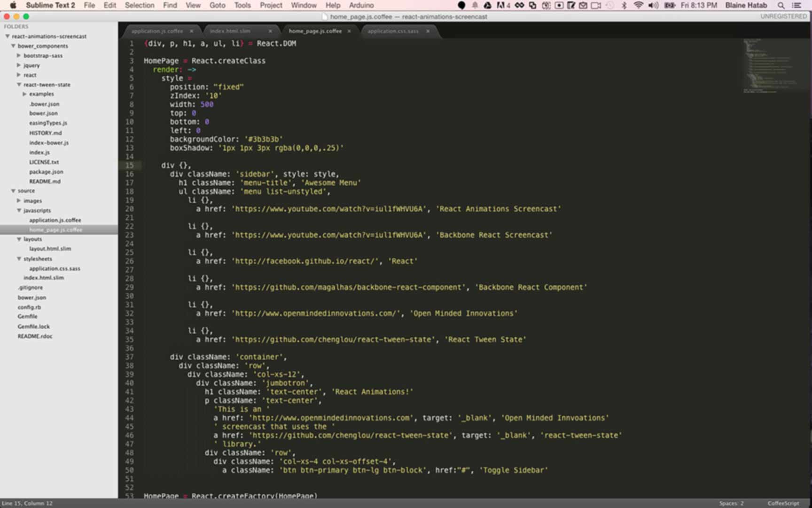Viewport: 812px width, 508px height.
Task: Close the application.css.sass tab
Action: (x=428, y=31)
